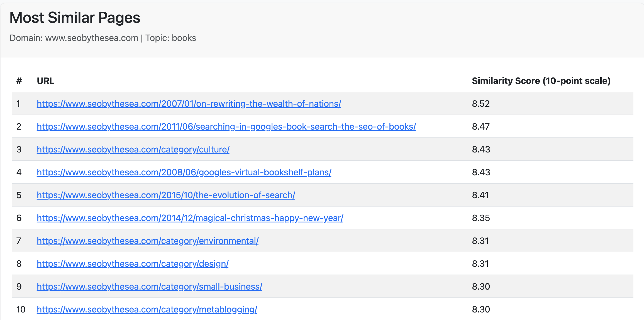The image size is (644, 320).
Task: Open the magical-christmas-happy-new-year link
Action: tap(190, 218)
